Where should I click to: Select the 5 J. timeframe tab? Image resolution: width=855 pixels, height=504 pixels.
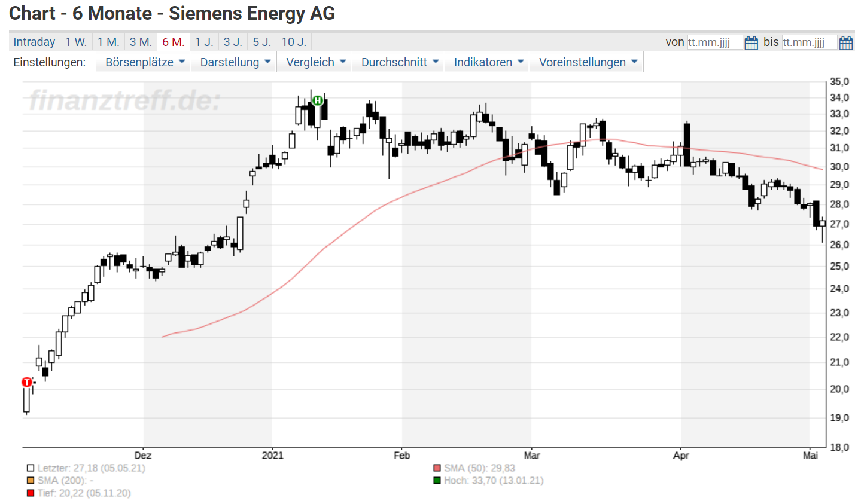coord(261,42)
